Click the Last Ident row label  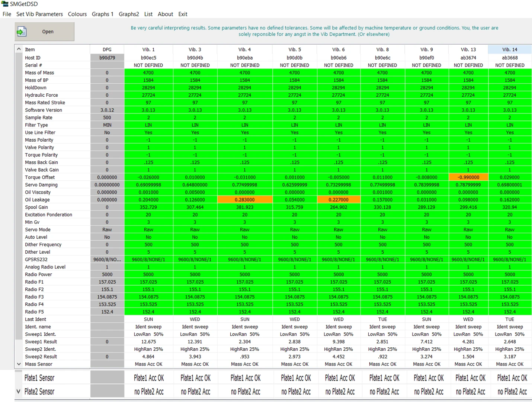tap(36, 319)
